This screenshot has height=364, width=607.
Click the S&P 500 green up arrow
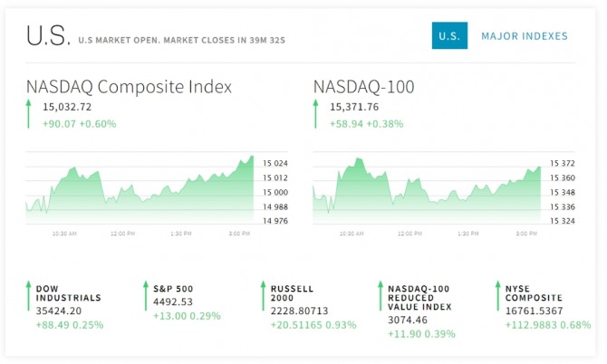point(145,296)
